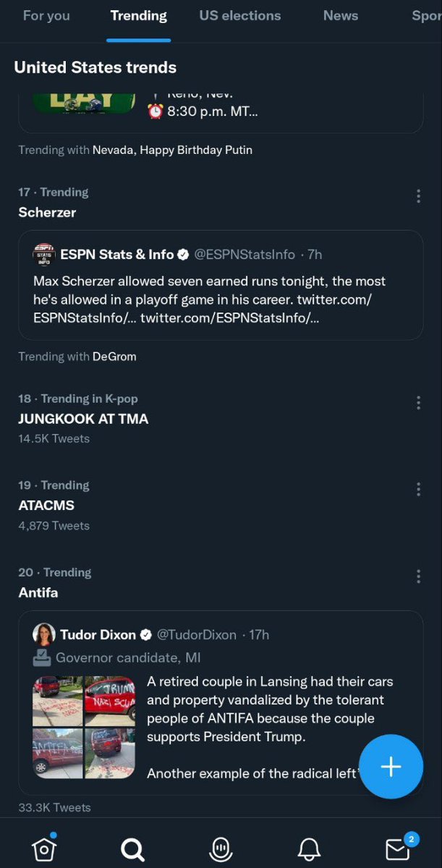Open Tudor Dixon profile picture
The width and height of the screenshot is (442, 868).
44,634
